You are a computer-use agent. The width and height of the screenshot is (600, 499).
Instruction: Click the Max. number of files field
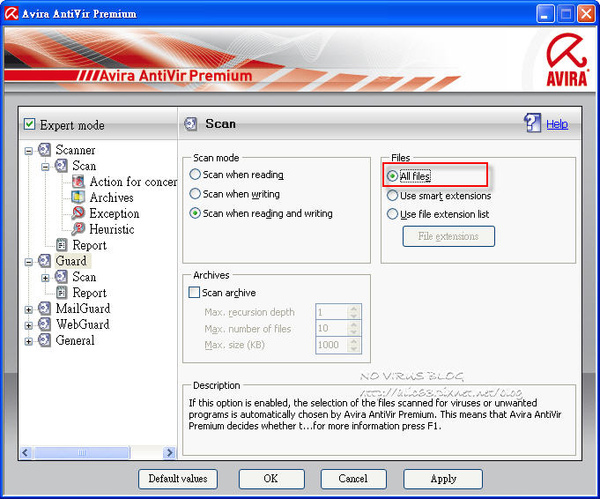(332, 328)
